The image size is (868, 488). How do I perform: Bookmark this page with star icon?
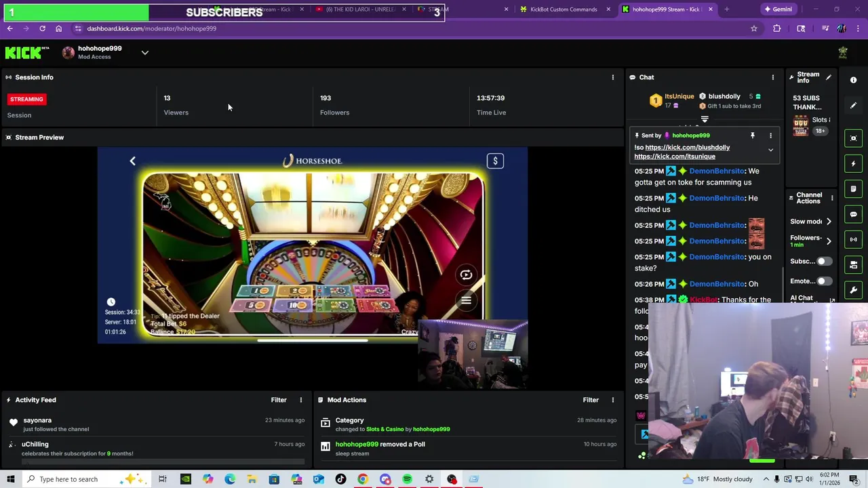pos(753,28)
